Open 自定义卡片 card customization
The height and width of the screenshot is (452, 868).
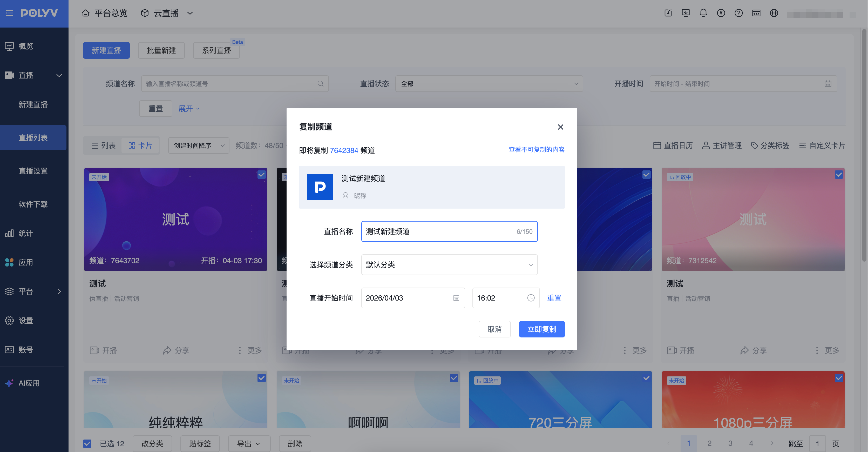tap(822, 145)
